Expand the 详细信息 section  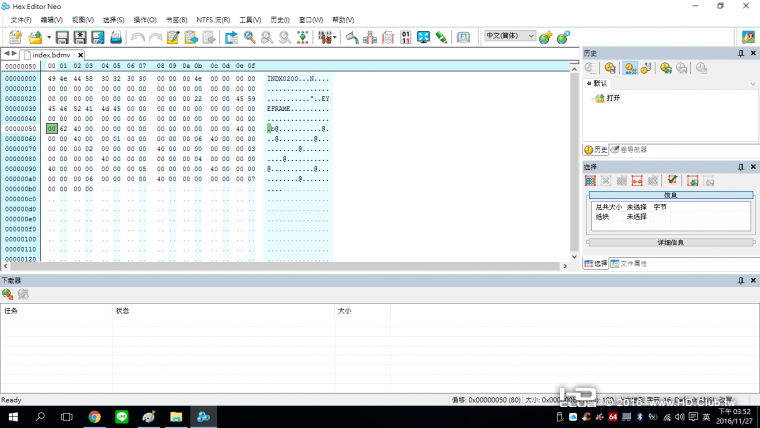coord(671,242)
